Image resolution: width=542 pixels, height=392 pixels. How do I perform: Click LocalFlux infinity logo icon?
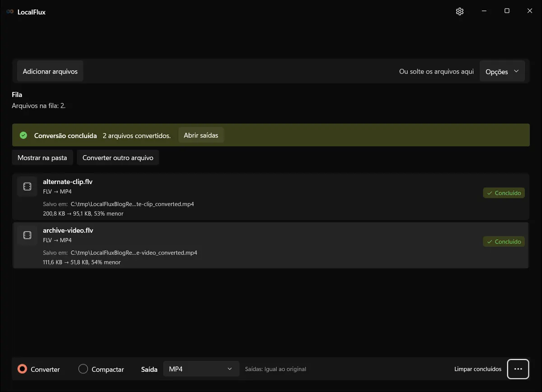point(10,12)
